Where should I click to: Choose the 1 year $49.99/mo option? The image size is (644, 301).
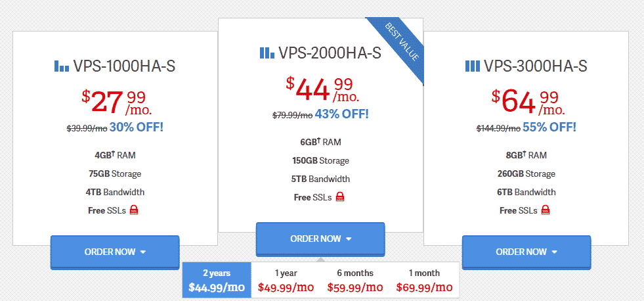pos(286,280)
